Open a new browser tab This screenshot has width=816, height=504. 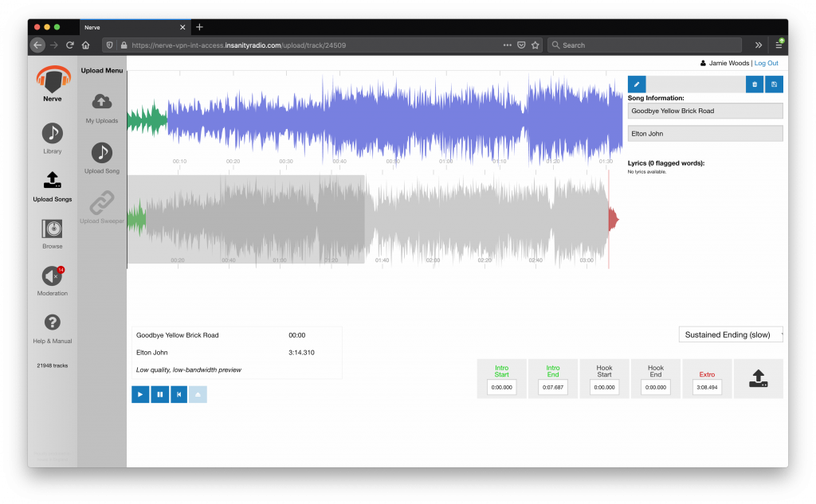[199, 27]
